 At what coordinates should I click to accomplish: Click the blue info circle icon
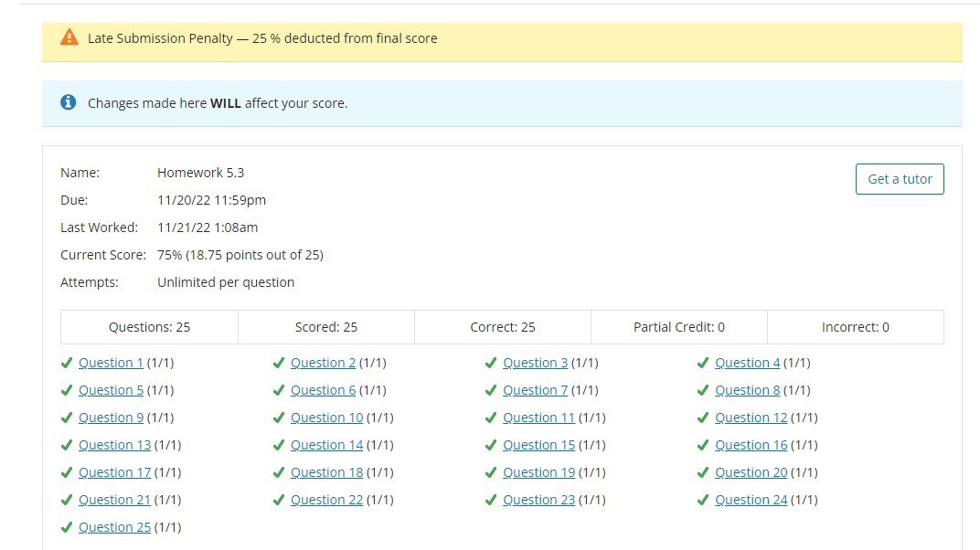click(69, 102)
